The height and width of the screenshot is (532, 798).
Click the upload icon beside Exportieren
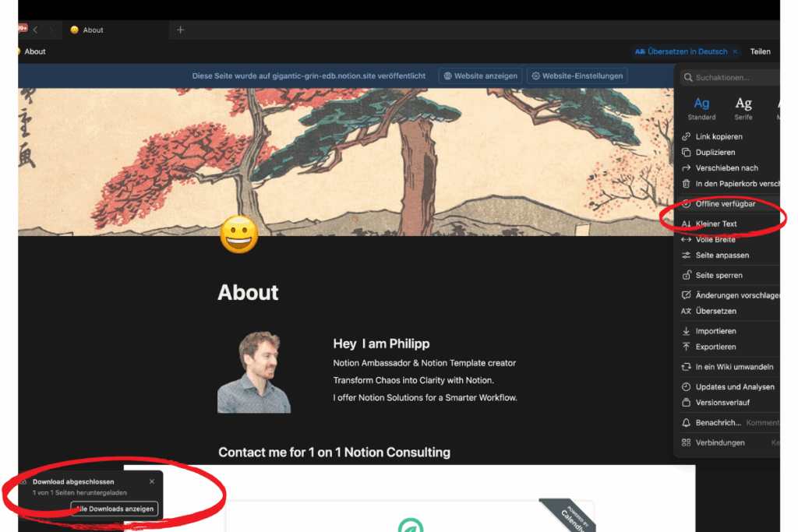686,347
